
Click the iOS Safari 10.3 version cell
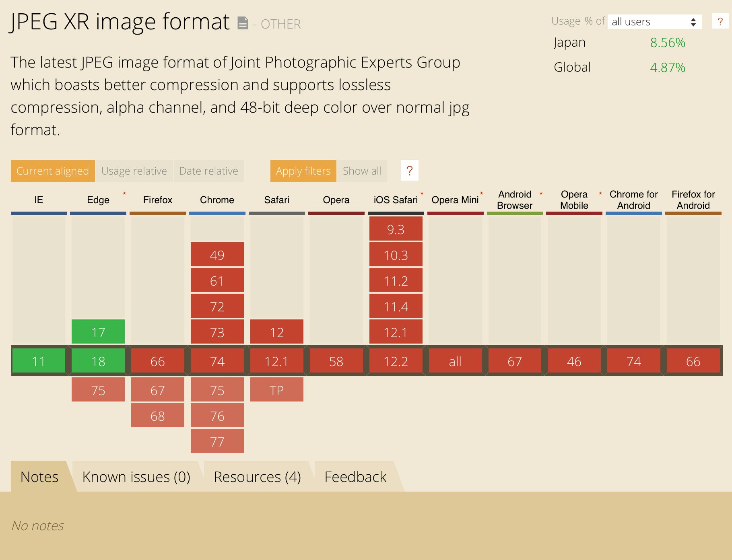pyautogui.click(x=396, y=255)
